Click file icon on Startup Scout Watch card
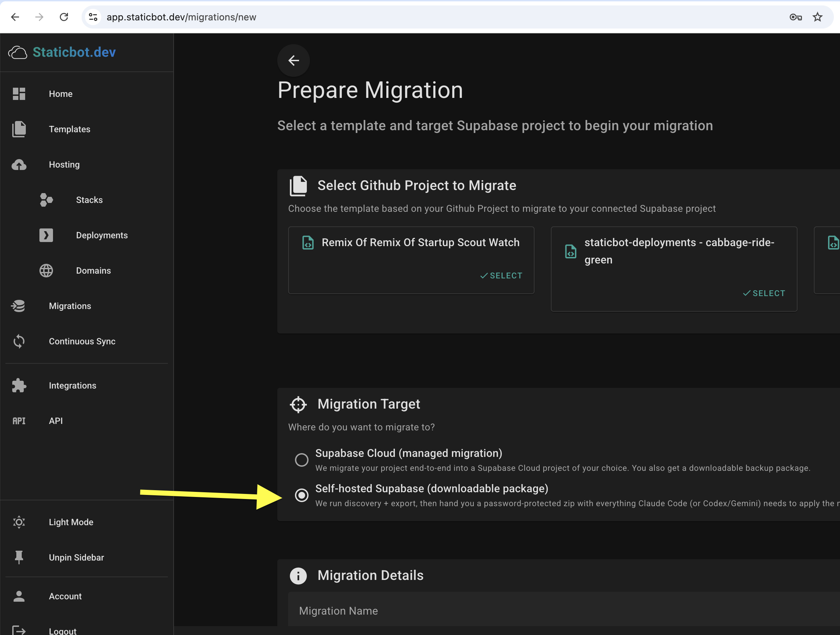The height and width of the screenshot is (635, 840). (308, 242)
